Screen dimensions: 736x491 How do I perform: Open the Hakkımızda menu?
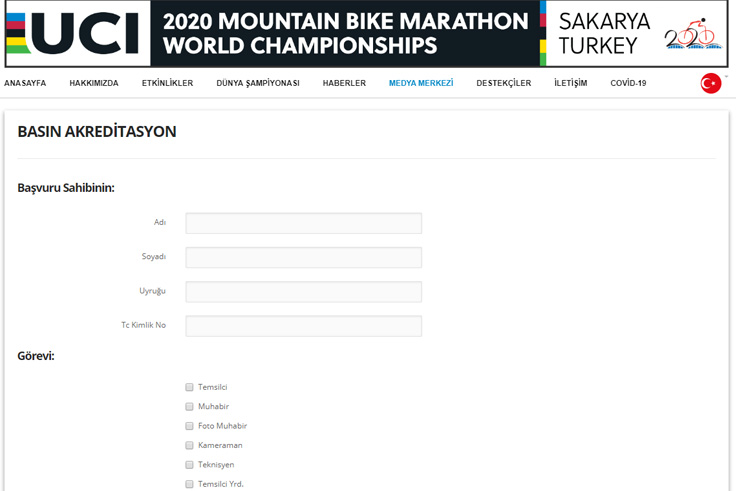point(94,83)
